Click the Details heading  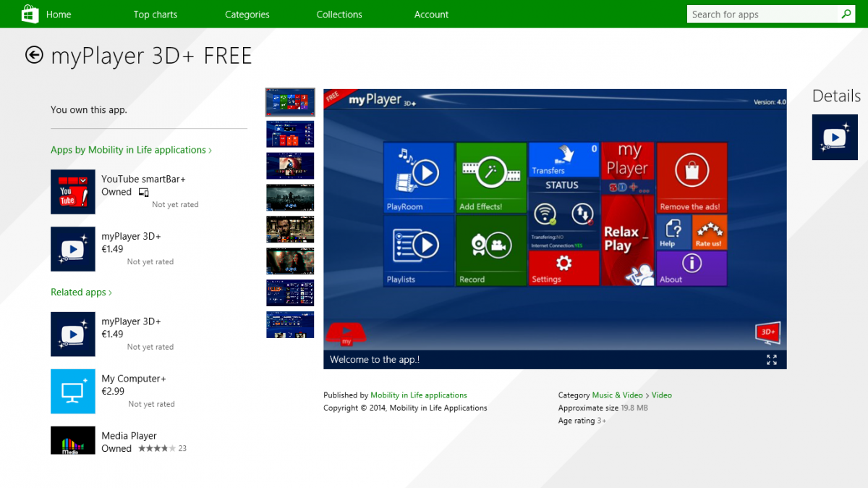click(837, 96)
